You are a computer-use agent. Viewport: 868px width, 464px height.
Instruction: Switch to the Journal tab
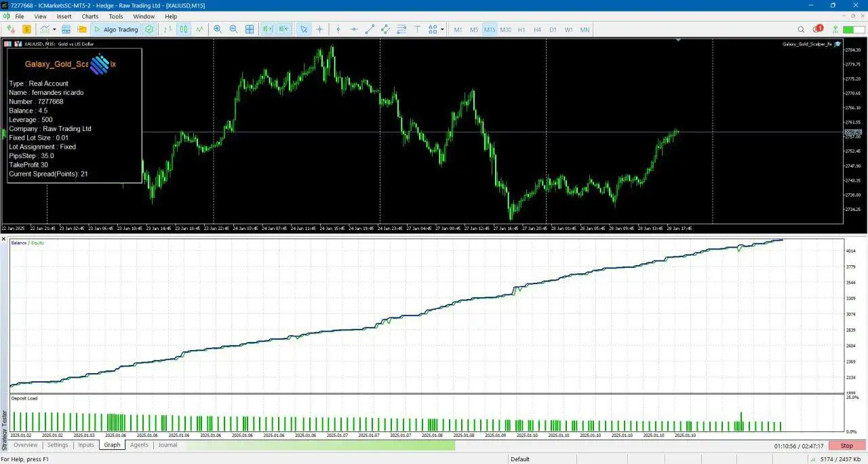click(167, 445)
